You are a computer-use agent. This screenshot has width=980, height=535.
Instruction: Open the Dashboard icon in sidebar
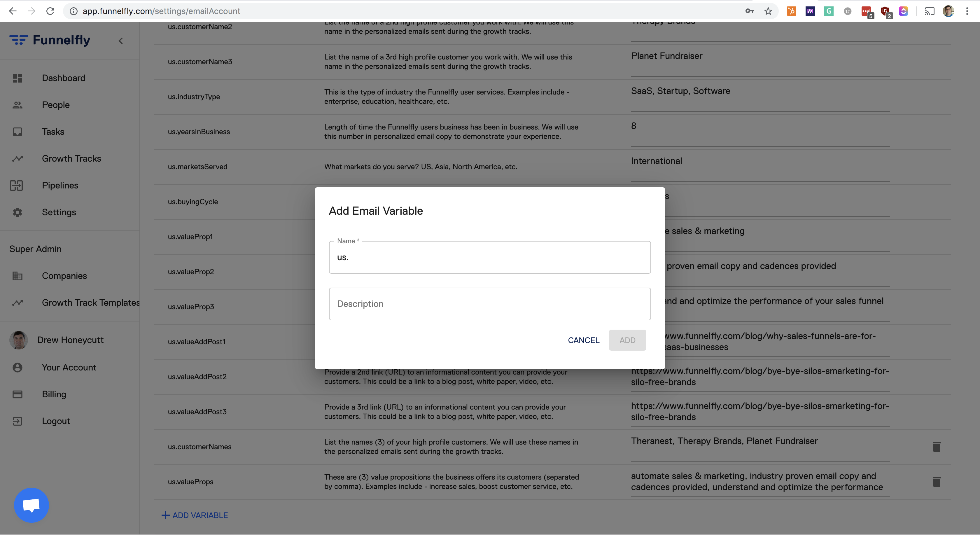(17, 78)
